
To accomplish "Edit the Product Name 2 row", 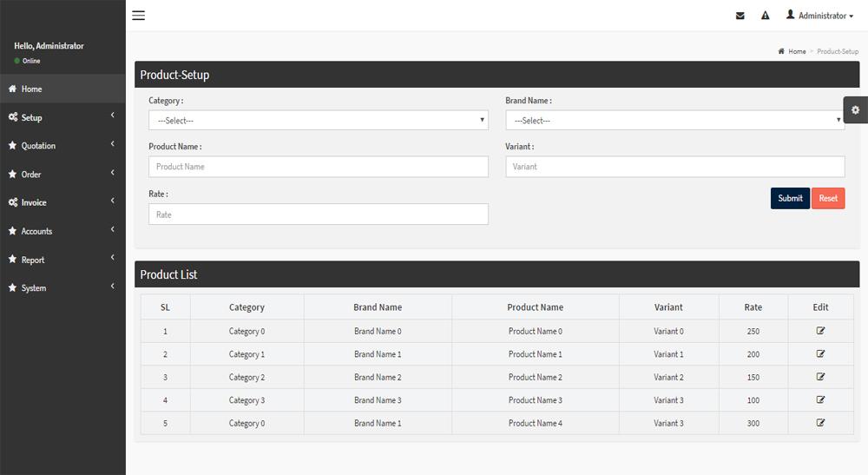I will coord(820,377).
